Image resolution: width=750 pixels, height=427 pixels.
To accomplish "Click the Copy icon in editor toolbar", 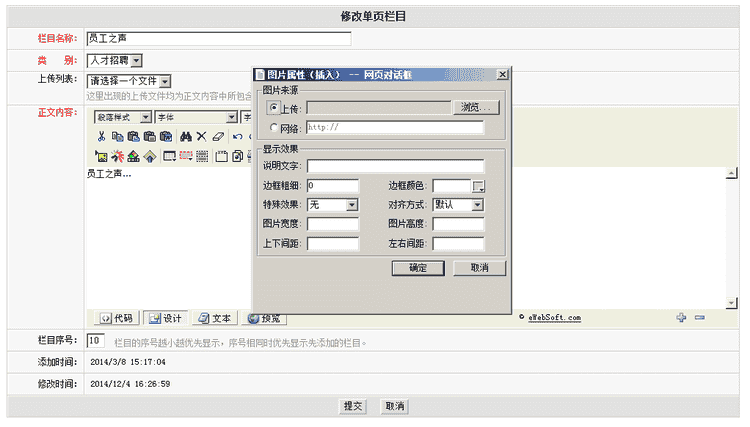I will pos(117,137).
